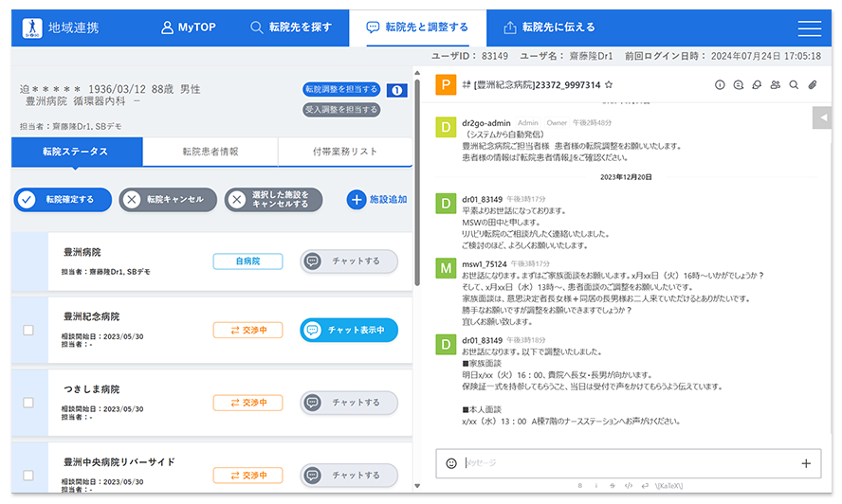Screen dimensions: 842x504
Task: Insert inline code with the </> icon
Action: pos(629,486)
